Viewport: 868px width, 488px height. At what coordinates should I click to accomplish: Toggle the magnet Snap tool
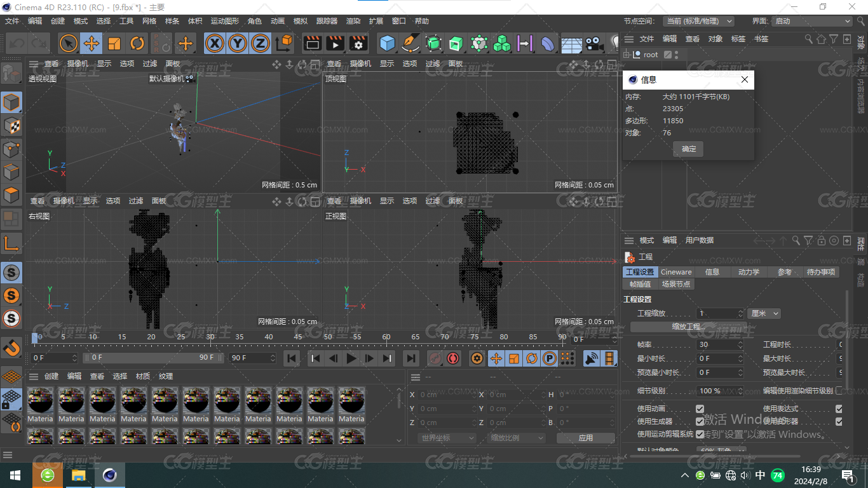[x=11, y=348]
